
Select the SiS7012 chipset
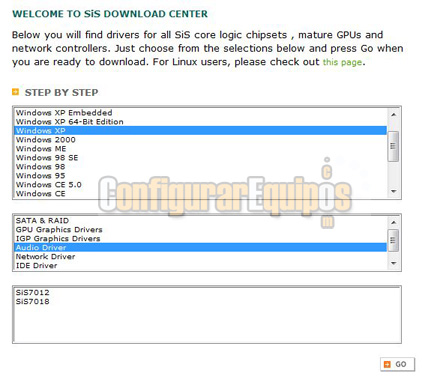pos(207,293)
